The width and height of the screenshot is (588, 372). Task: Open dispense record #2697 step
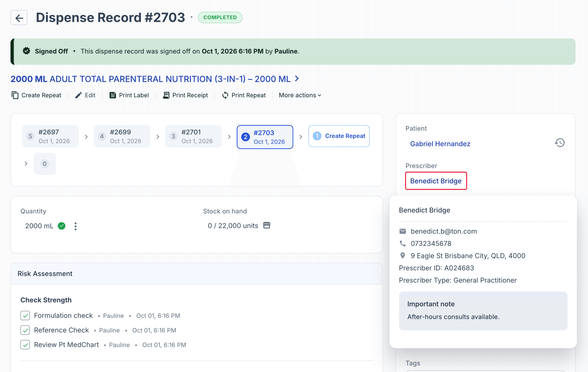click(51, 136)
